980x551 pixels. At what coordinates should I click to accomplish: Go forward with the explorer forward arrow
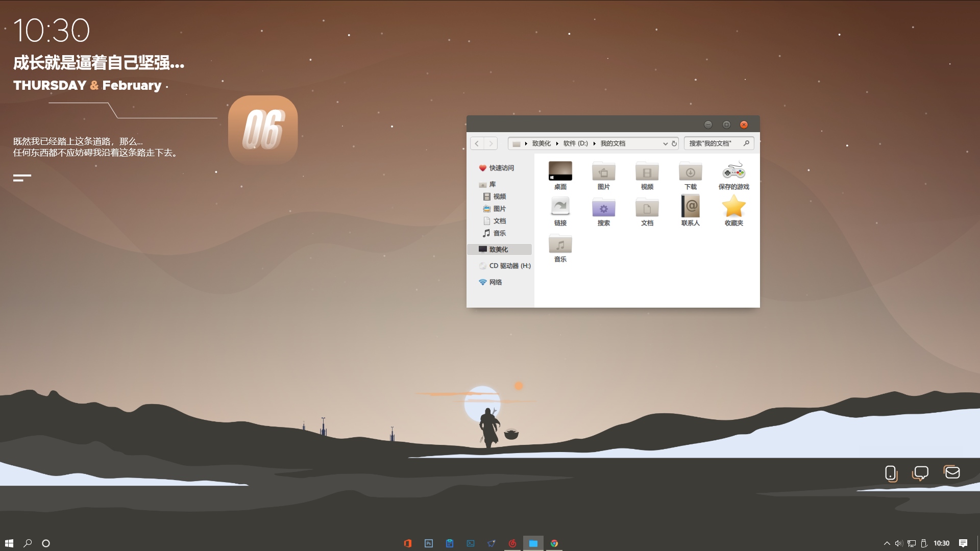[x=491, y=143]
